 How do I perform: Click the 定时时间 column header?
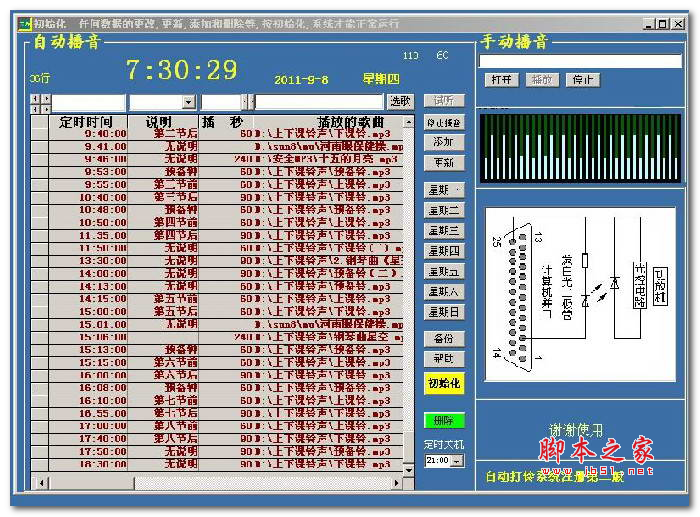[x=85, y=121]
